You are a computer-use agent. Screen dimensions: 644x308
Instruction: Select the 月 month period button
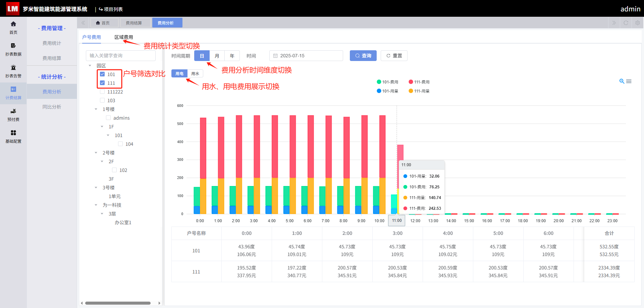click(217, 56)
